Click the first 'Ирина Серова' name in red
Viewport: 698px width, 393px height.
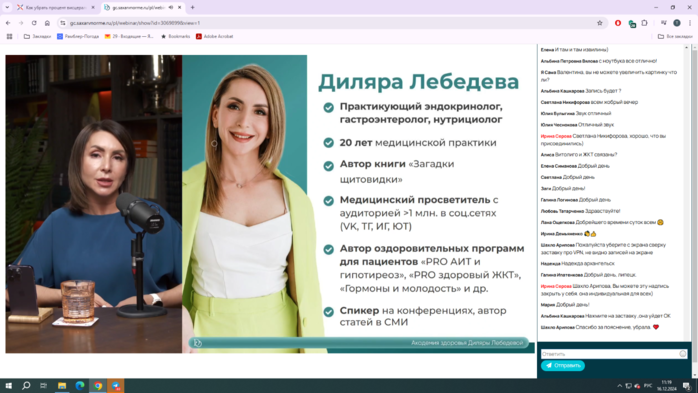pyautogui.click(x=556, y=136)
